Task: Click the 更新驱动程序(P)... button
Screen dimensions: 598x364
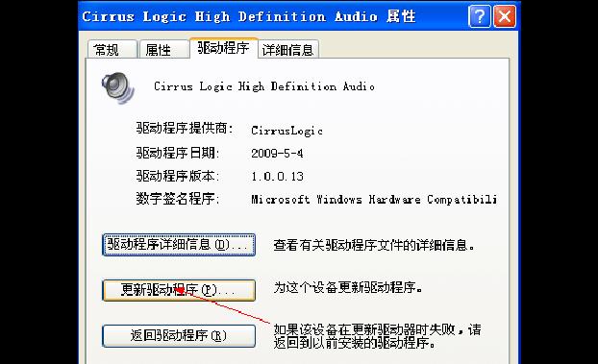Action: click(179, 290)
